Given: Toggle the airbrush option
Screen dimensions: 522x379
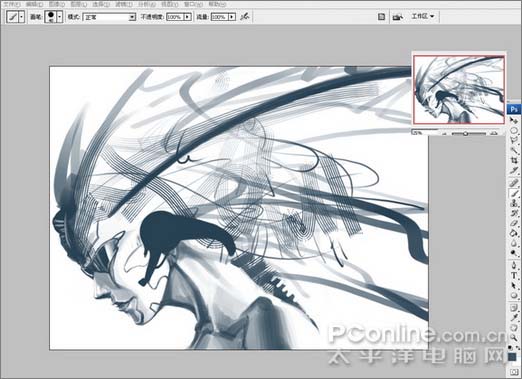Looking at the screenshot, I should pos(245,16).
